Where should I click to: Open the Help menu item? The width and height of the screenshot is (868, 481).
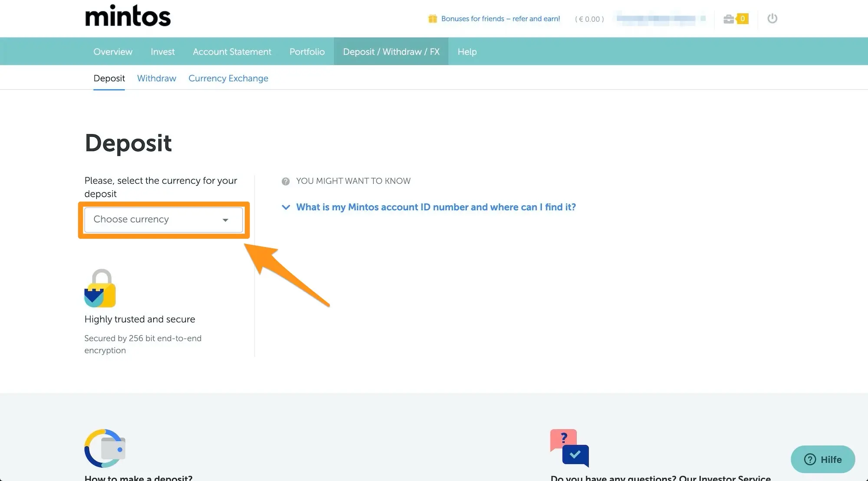click(467, 52)
